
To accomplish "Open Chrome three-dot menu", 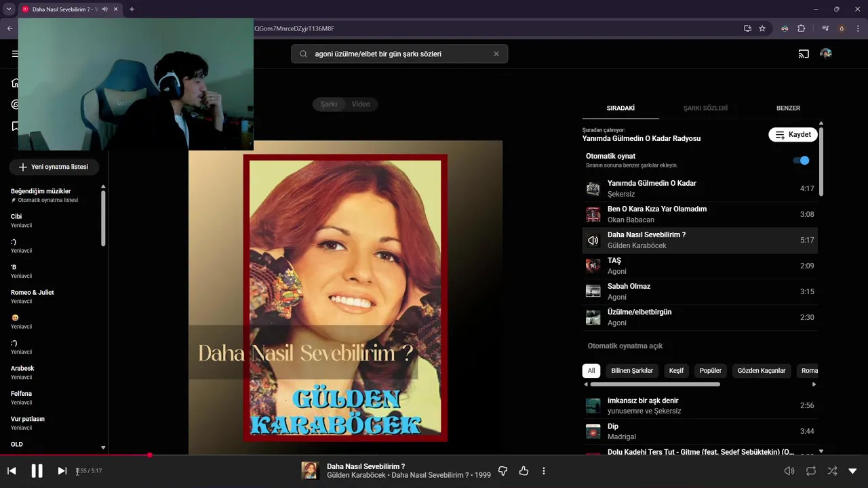I will [859, 28].
